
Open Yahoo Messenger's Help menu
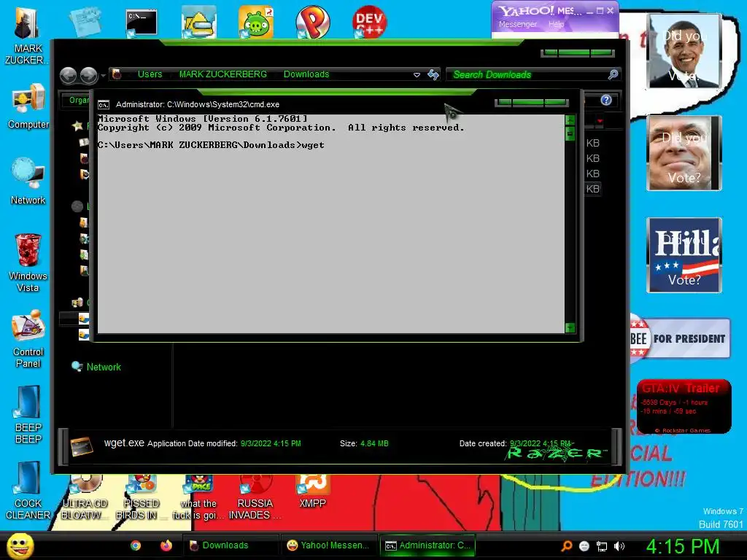click(556, 24)
